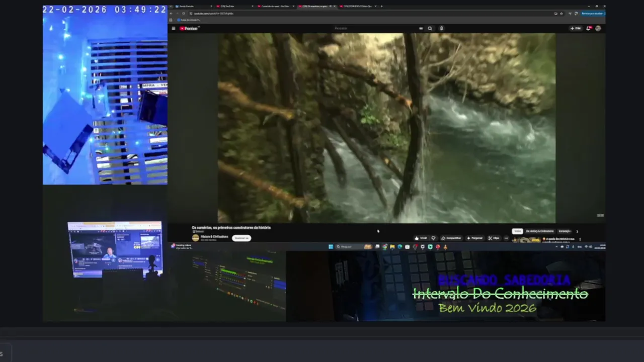The height and width of the screenshot is (362, 644).
Task: Click the video title Os sumérios
Action: 231,227
